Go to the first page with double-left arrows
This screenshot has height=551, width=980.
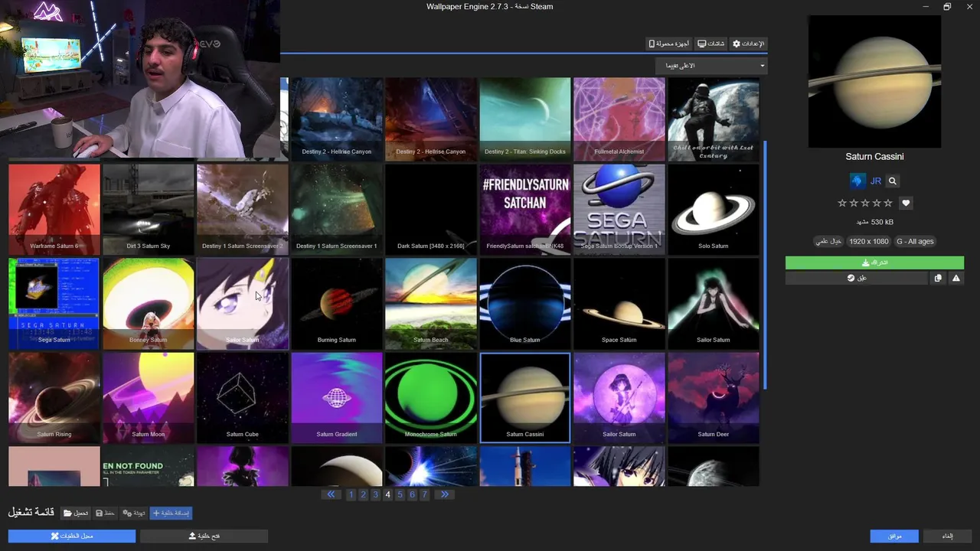click(331, 494)
